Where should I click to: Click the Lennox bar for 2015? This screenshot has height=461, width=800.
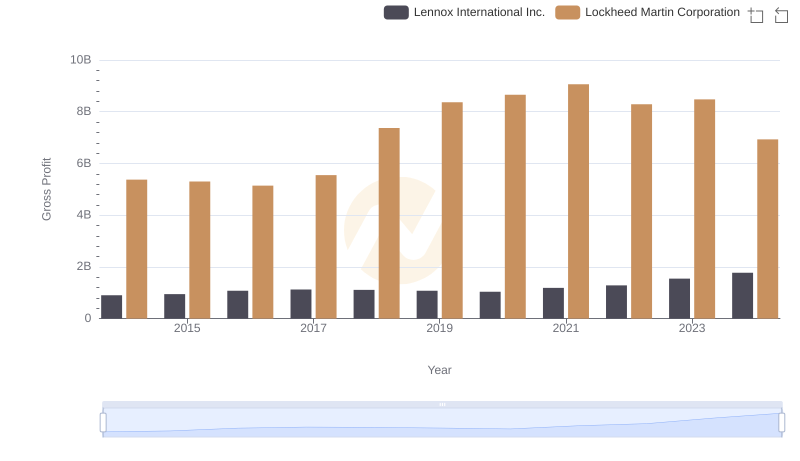(174, 306)
